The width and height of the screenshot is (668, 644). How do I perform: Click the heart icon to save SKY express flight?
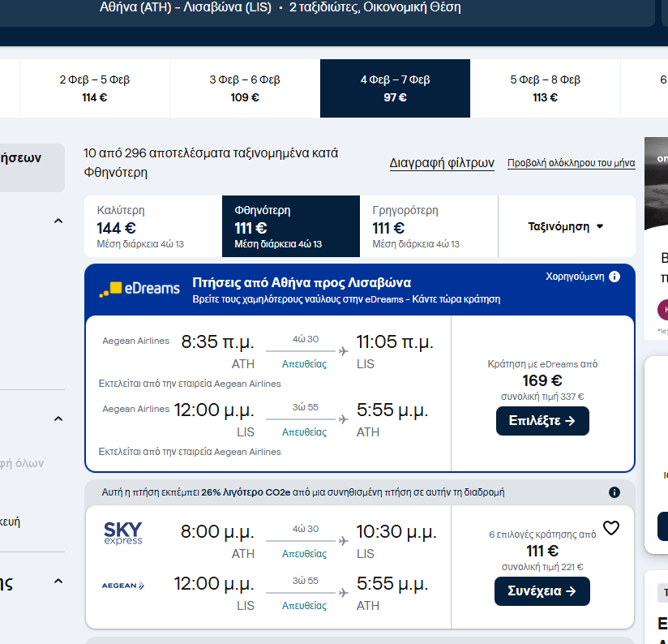tap(611, 528)
